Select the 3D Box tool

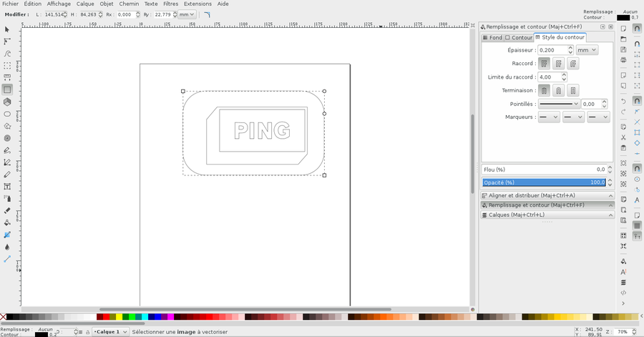tap(7, 102)
